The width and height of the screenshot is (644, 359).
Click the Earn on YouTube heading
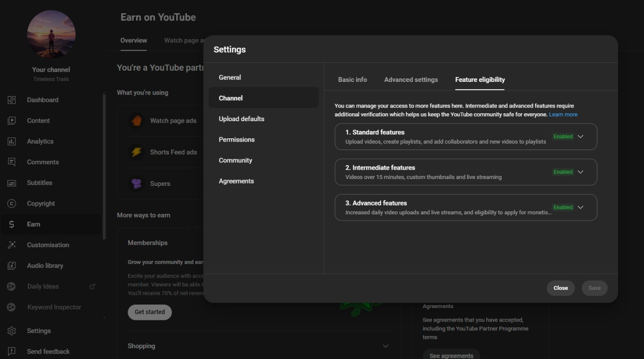pyautogui.click(x=158, y=17)
